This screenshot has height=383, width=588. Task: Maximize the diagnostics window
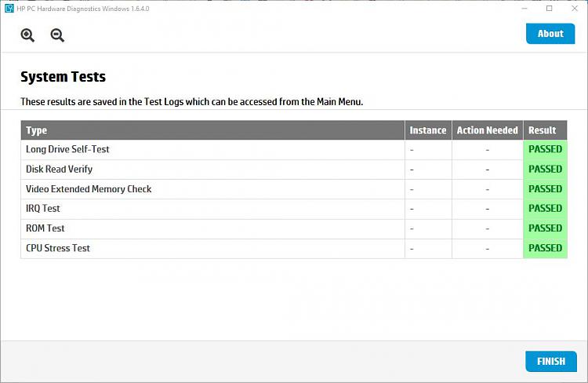coord(550,9)
